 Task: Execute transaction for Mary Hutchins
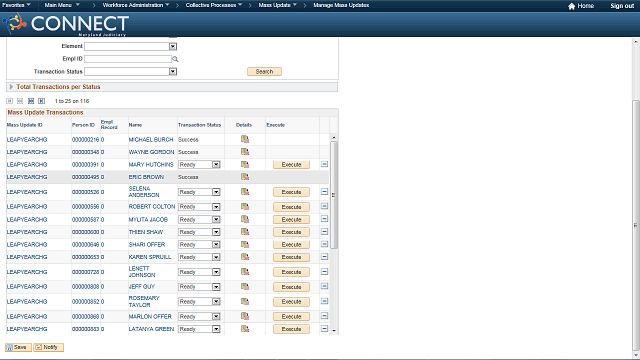[291, 164]
